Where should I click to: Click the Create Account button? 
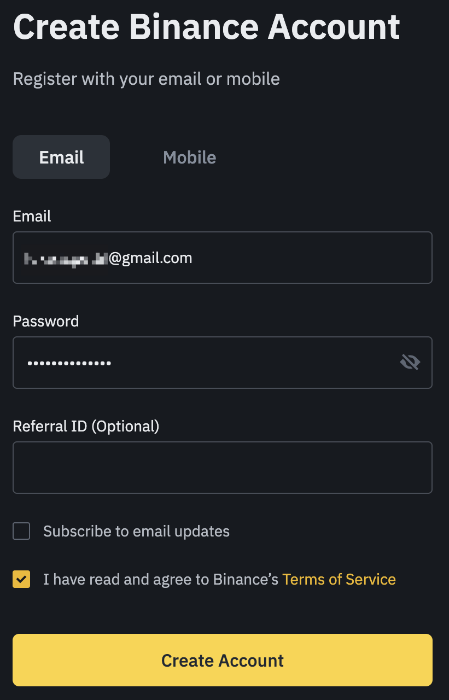coord(222,660)
